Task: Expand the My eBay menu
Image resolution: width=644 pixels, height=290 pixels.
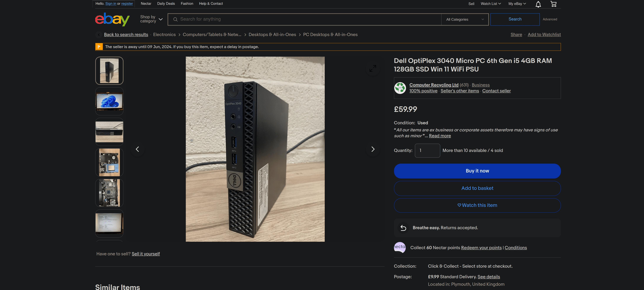Action: coord(517,4)
